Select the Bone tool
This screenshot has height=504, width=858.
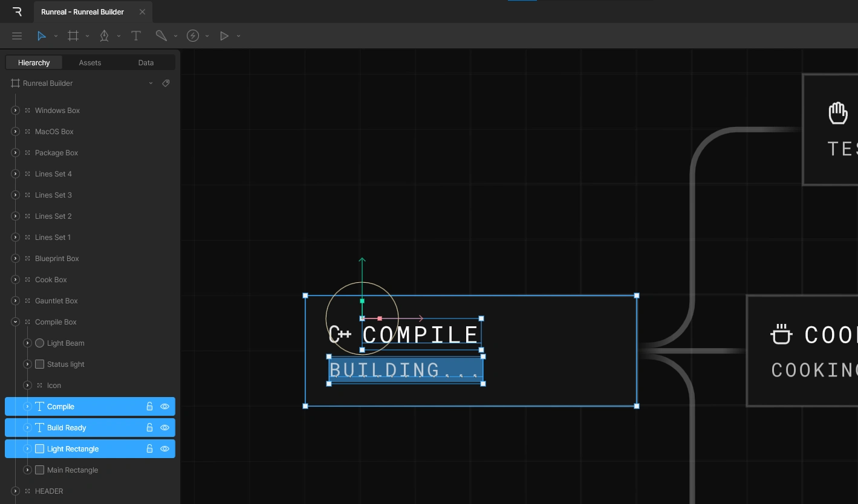(x=161, y=36)
